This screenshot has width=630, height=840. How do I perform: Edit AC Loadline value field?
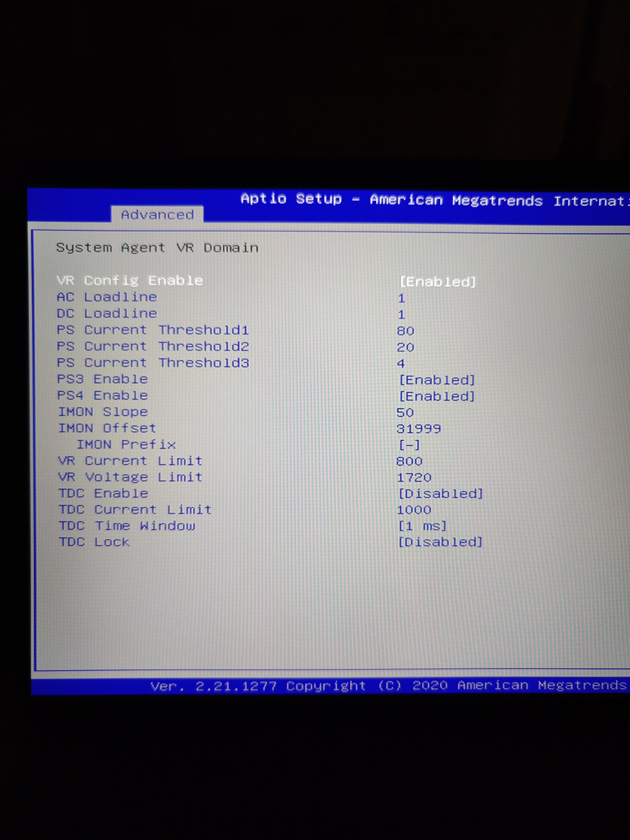point(401,298)
